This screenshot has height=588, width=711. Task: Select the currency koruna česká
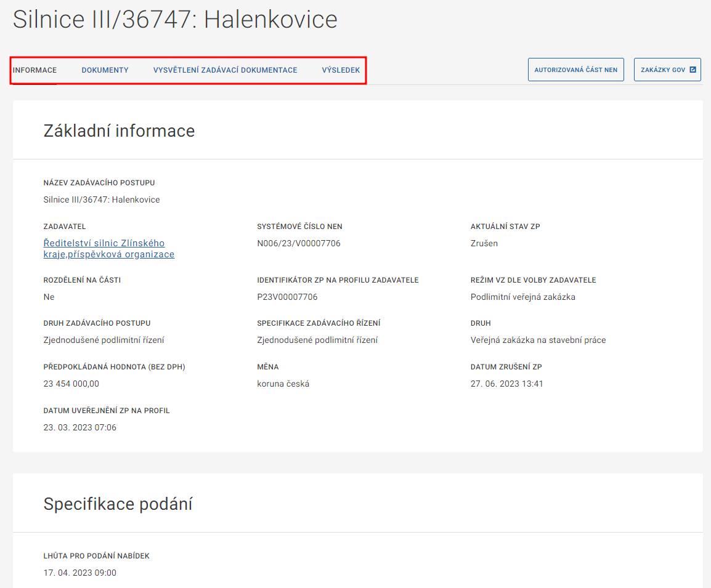tap(283, 384)
